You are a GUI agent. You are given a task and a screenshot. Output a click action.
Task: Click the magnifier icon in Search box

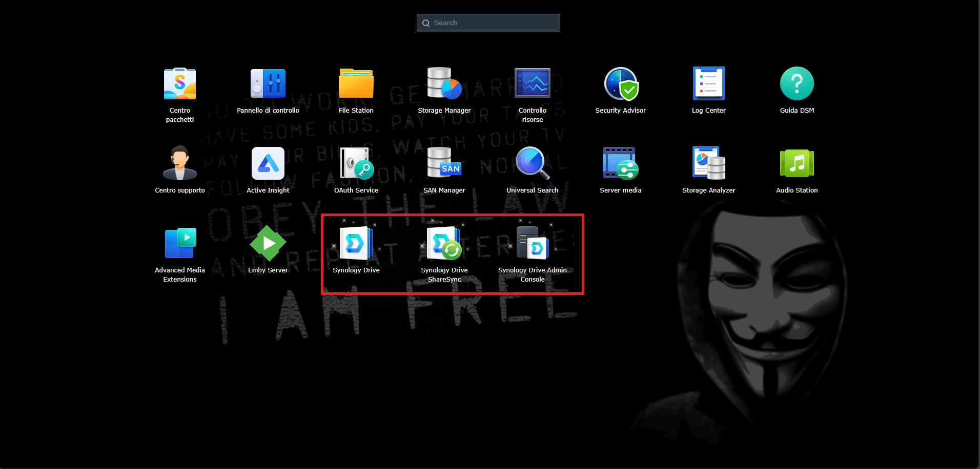point(426,23)
